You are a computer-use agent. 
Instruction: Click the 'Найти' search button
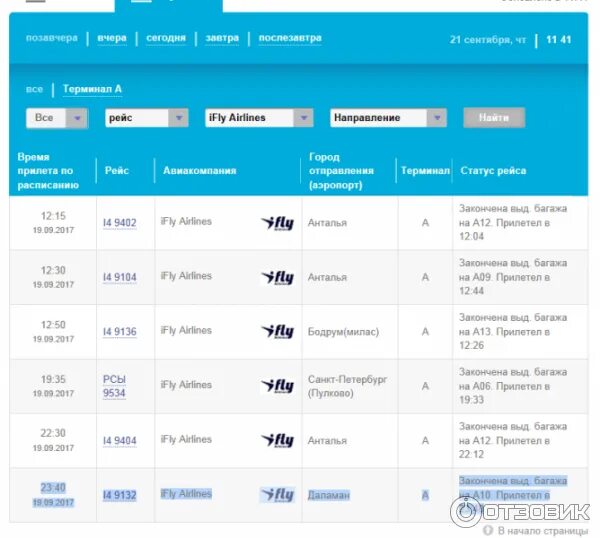point(494,118)
